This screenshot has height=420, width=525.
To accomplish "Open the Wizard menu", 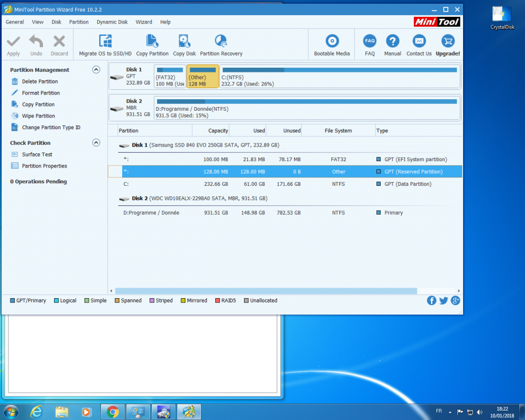I will point(144,22).
